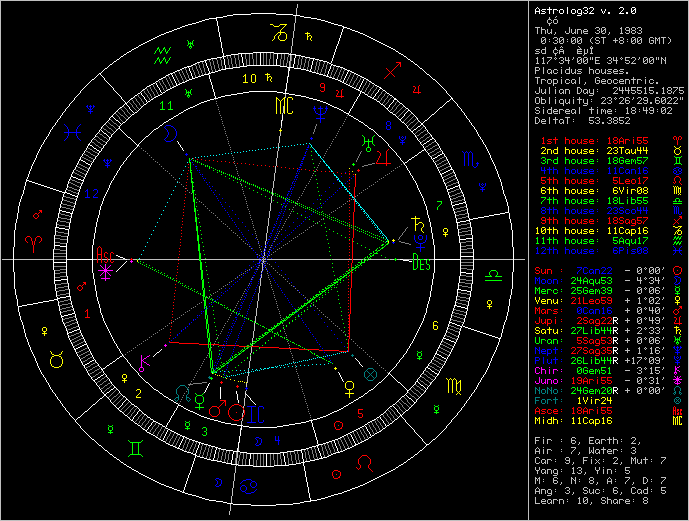This screenshot has width=689, height=521.
Task: Click the 'Fir : 6, Earth: 2,' element summary line
Action: tap(588, 441)
